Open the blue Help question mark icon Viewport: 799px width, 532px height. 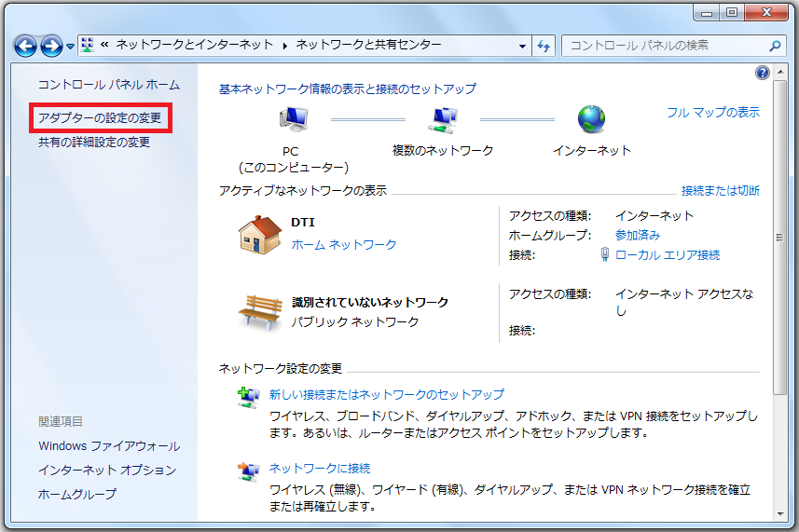click(762, 73)
